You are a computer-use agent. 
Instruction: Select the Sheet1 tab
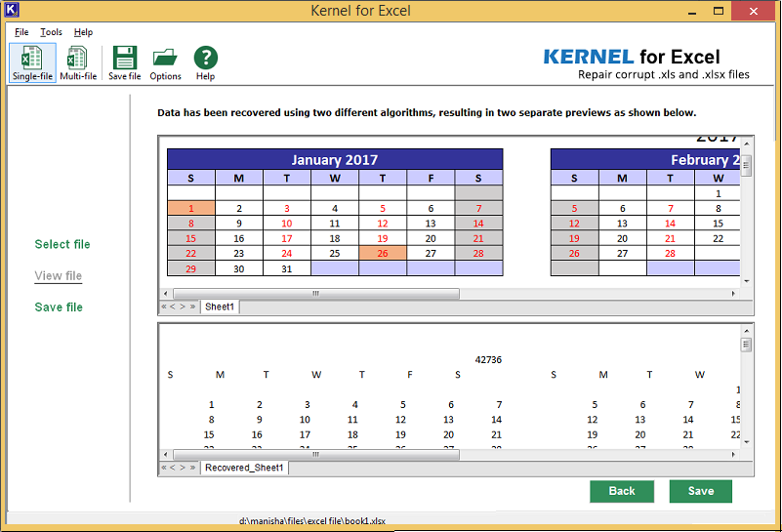(220, 307)
